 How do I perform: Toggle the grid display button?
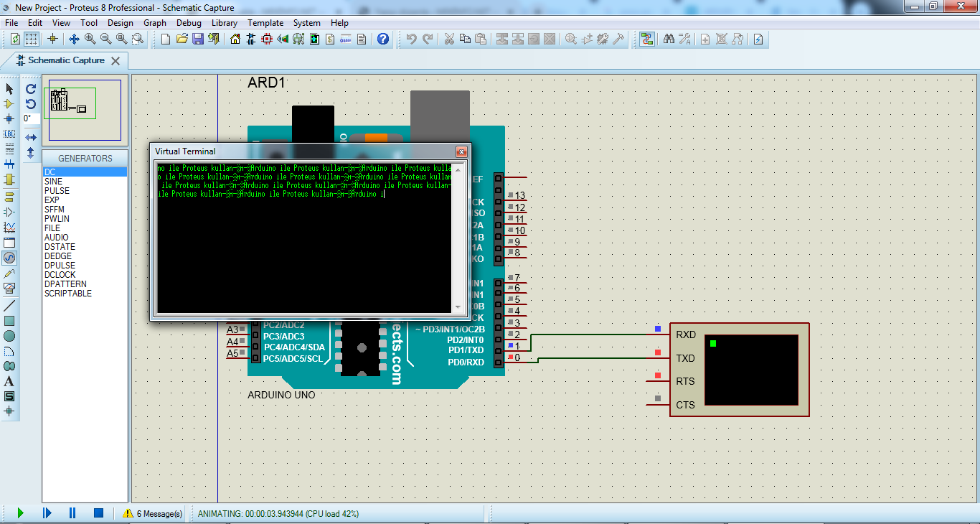point(32,39)
